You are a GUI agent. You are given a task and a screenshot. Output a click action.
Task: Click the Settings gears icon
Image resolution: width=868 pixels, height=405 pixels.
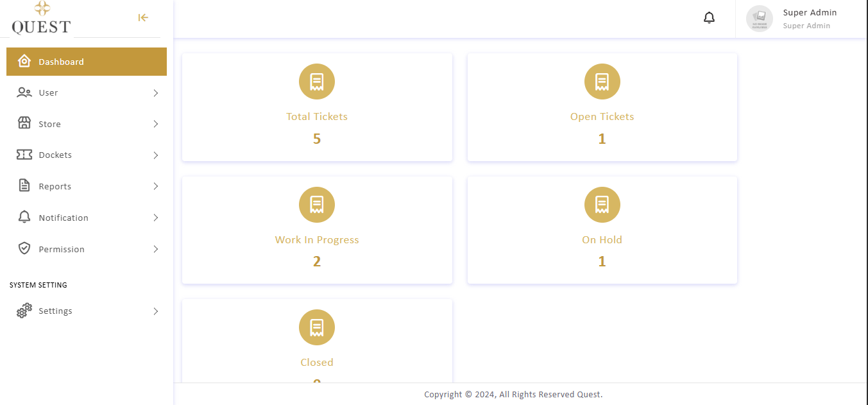pyautogui.click(x=24, y=311)
